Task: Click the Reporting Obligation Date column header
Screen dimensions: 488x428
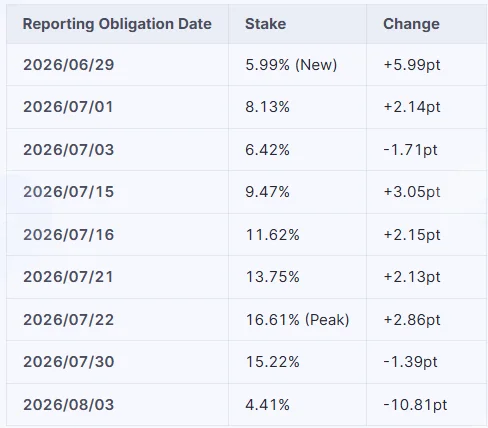Action: click(x=117, y=24)
